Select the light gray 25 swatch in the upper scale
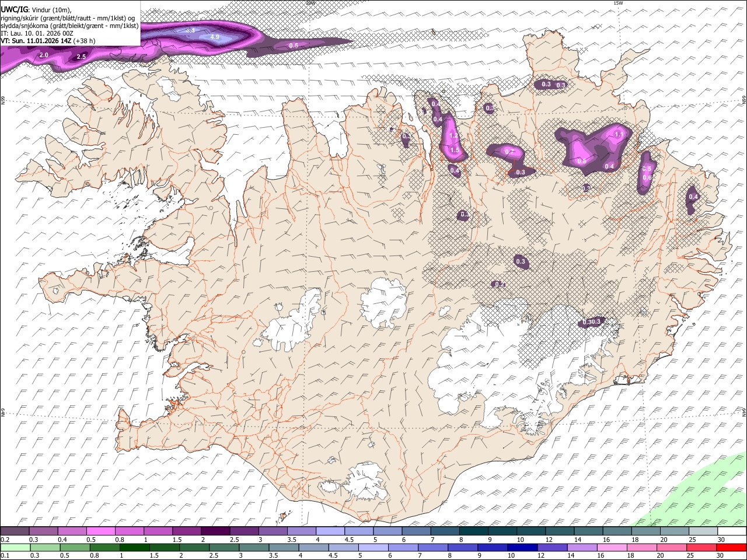 pos(703,531)
